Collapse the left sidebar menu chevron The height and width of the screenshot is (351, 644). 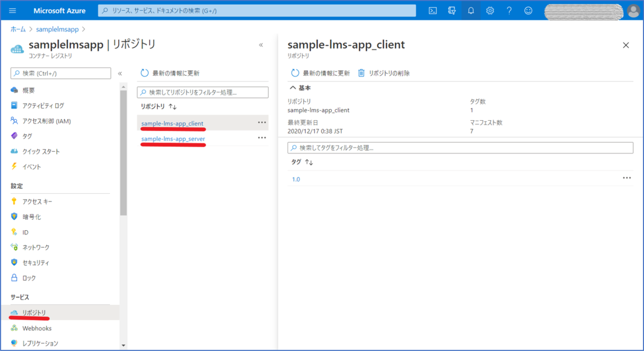pyautogui.click(x=120, y=74)
